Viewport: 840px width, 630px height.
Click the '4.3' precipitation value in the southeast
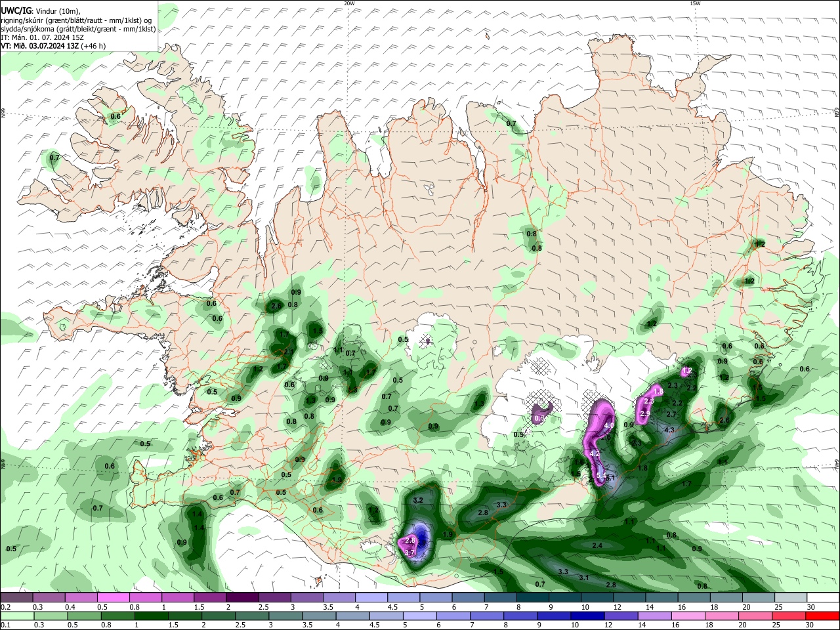[669, 430]
